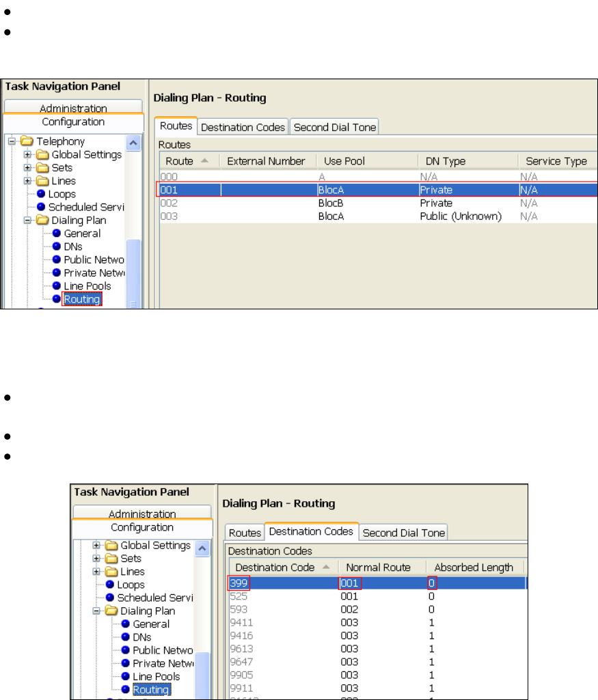
Task: Click DNs bullet icon in upper tree
Action: [x=57, y=247]
